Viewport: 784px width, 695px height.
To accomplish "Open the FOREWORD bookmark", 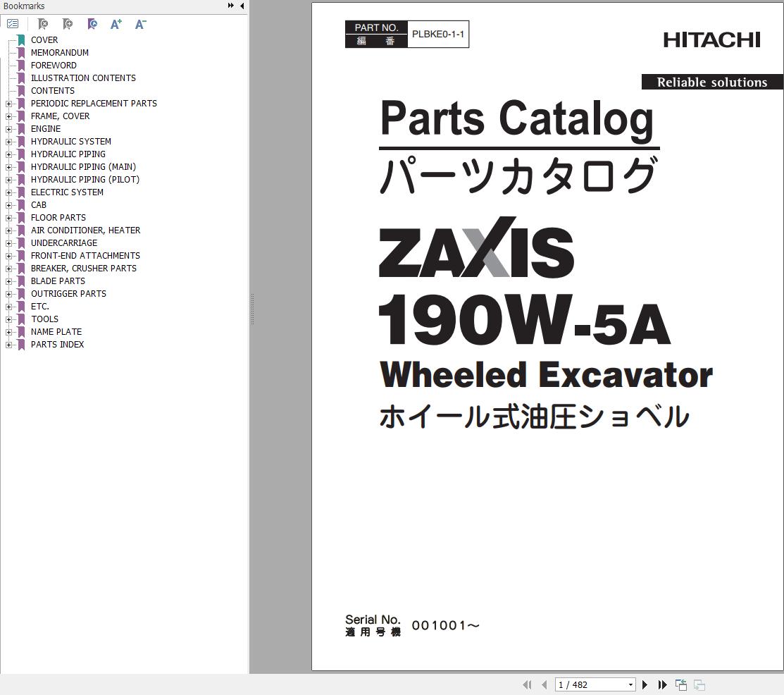I will coord(54,66).
